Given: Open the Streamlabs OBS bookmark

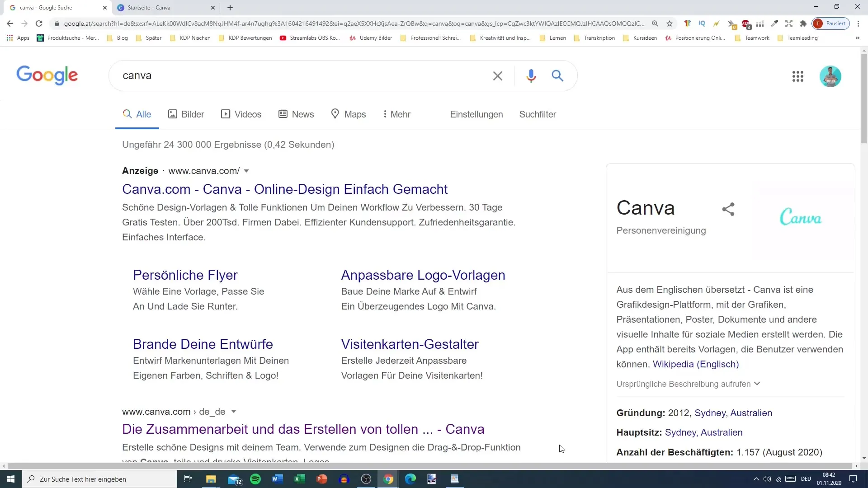Looking at the screenshot, I should (310, 38).
